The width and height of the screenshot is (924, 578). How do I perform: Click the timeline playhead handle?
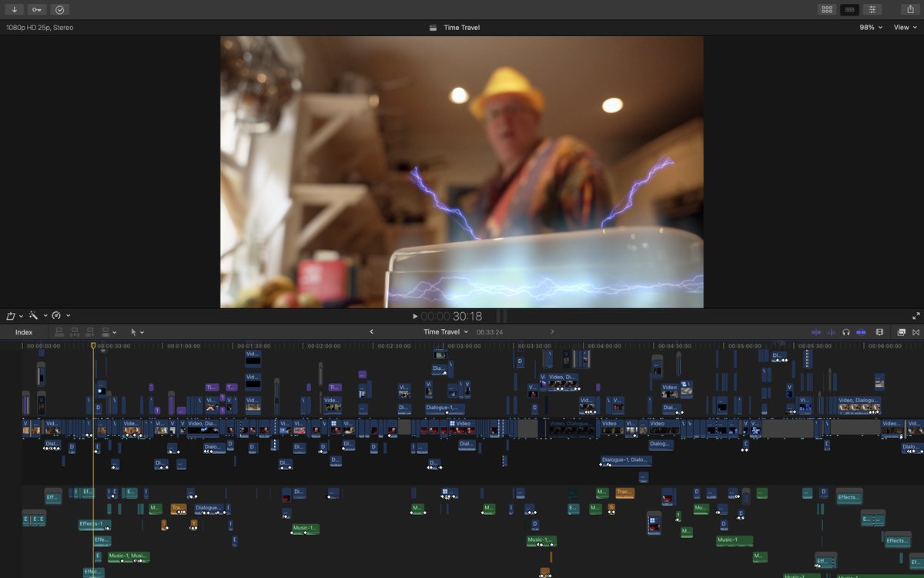(x=93, y=346)
